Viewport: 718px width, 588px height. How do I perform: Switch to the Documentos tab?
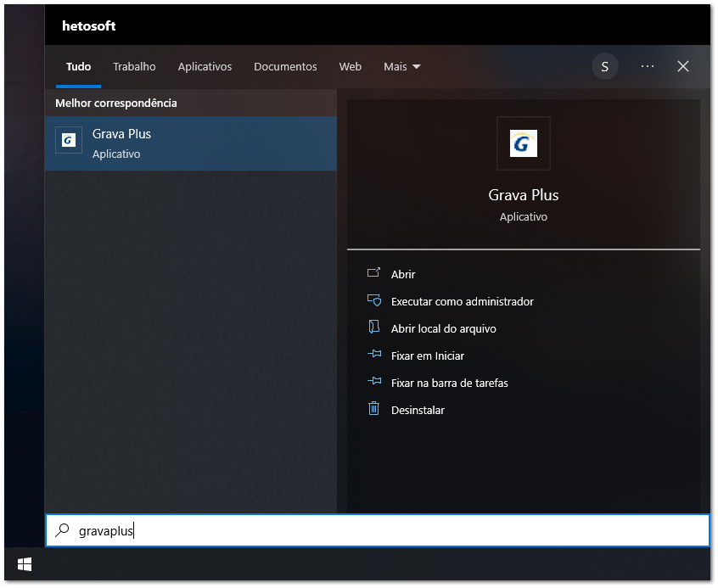tap(285, 66)
